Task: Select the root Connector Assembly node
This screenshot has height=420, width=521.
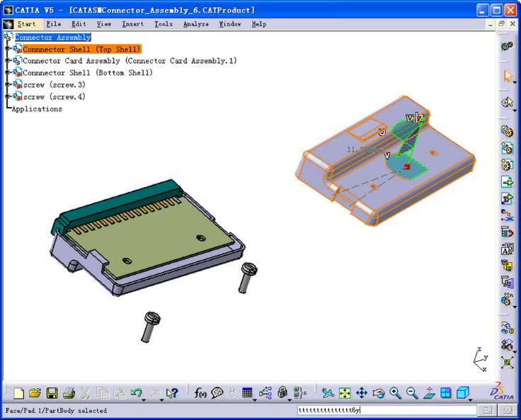Action: coord(53,38)
